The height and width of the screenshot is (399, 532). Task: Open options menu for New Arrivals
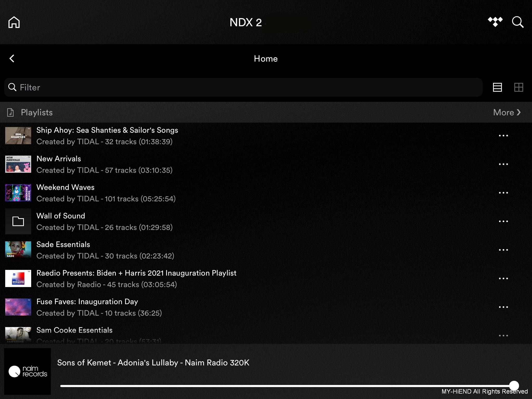click(503, 164)
